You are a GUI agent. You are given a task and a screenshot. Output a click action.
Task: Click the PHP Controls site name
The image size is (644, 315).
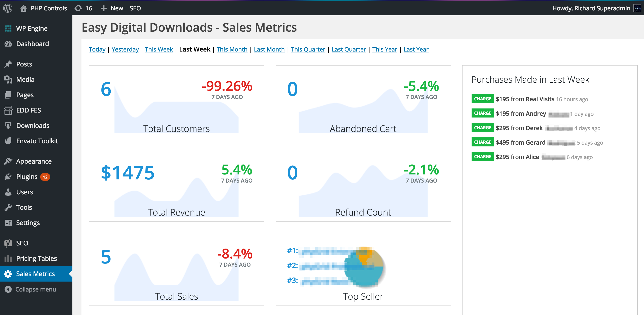coord(49,8)
